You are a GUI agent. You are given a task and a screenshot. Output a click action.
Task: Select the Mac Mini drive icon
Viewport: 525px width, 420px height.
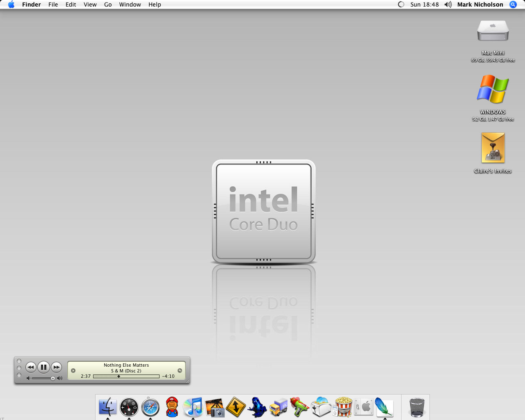coord(493,31)
